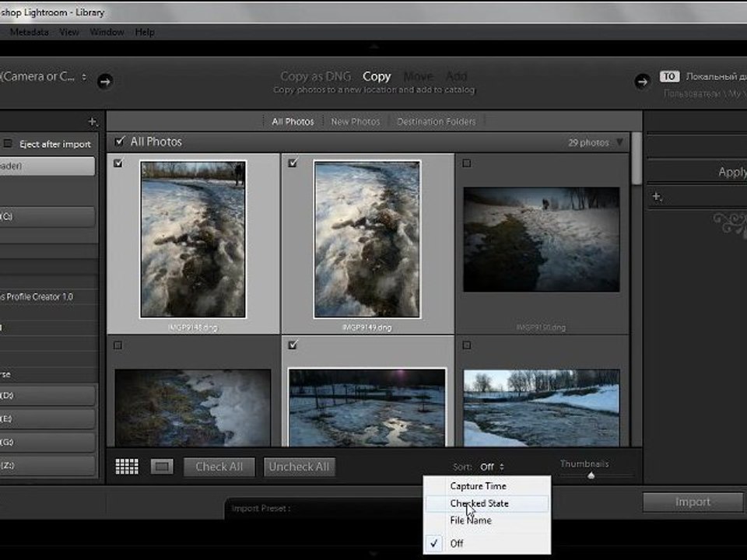Select Add import mode
Viewport: 747px width, 560px height.
457,76
